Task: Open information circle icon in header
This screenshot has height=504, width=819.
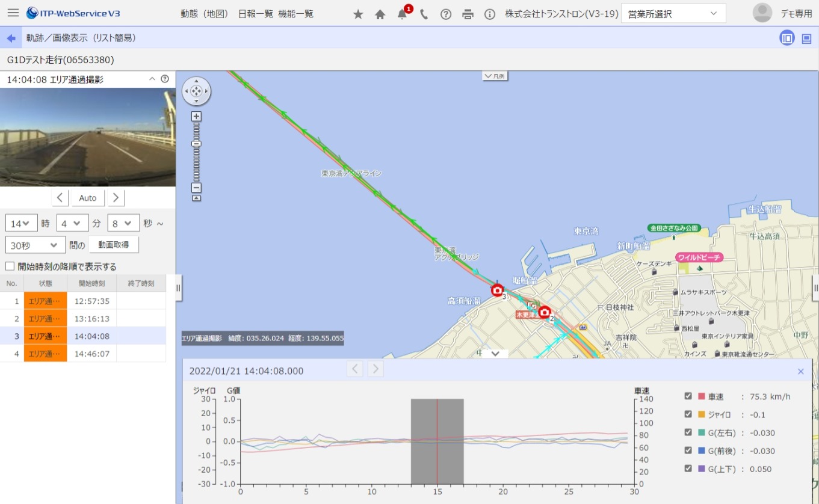Action: (x=490, y=14)
